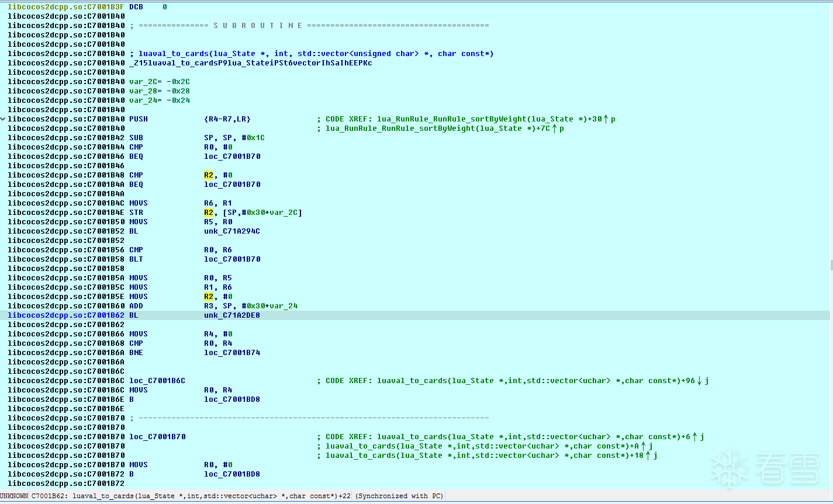Select the MOVS R6, R1 instruction

(x=181, y=203)
